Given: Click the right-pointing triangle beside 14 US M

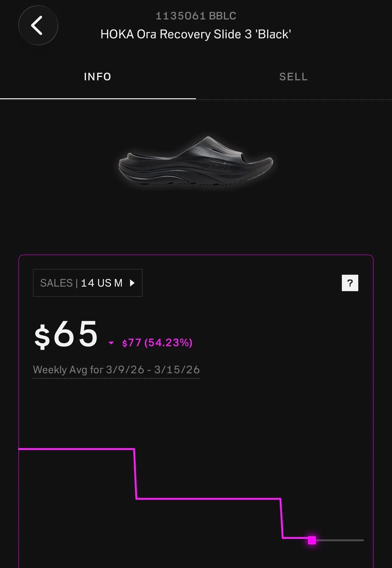Looking at the screenshot, I should pyautogui.click(x=132, y=283).
